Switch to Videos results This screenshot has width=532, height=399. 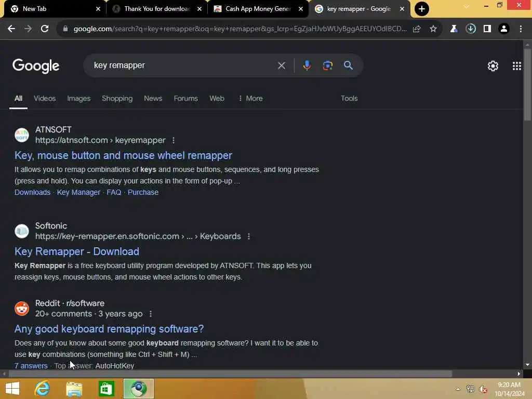45,98
